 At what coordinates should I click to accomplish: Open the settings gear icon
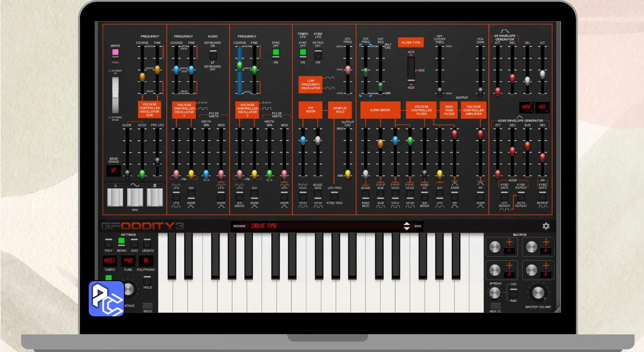(x=546, y=226)
